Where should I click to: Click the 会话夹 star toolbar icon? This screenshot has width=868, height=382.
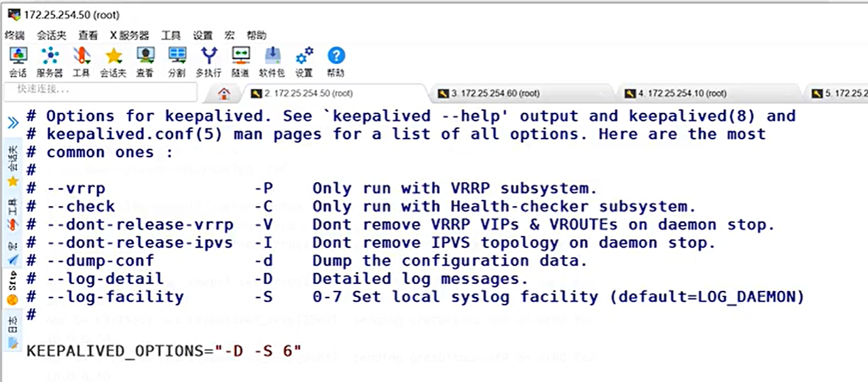pyautogui.click(x=113, y=62)
